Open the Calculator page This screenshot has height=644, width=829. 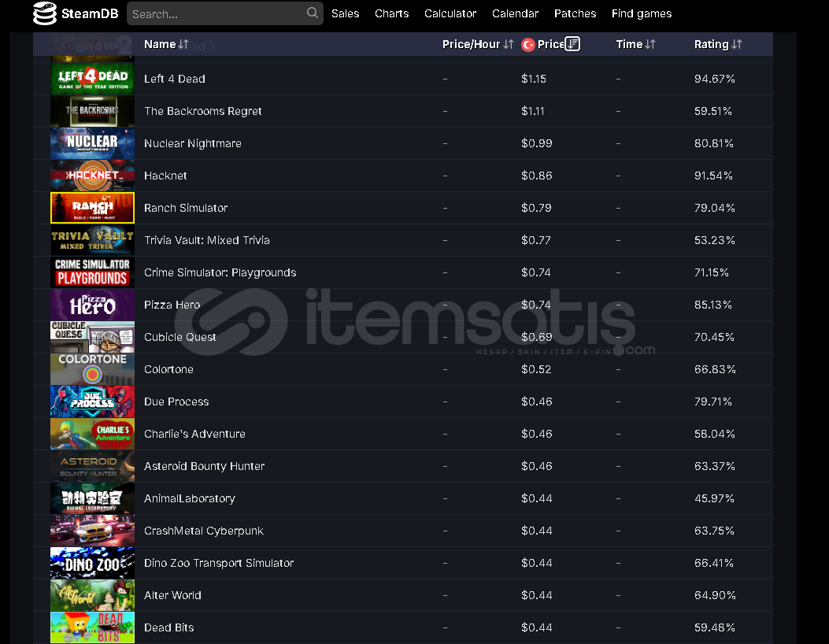click(x=450, y=13)
